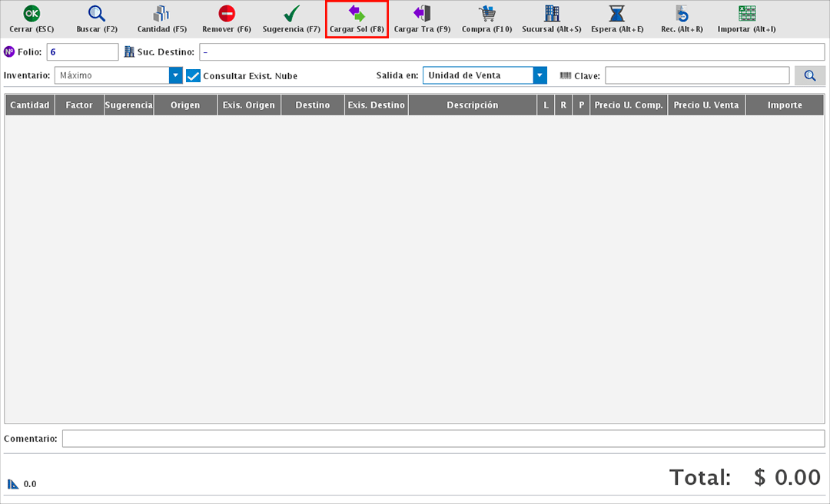Click the Rec. (Alt+R) recover icon
The width and height of the screenshot is (830, 504).
tap(682, 14)
